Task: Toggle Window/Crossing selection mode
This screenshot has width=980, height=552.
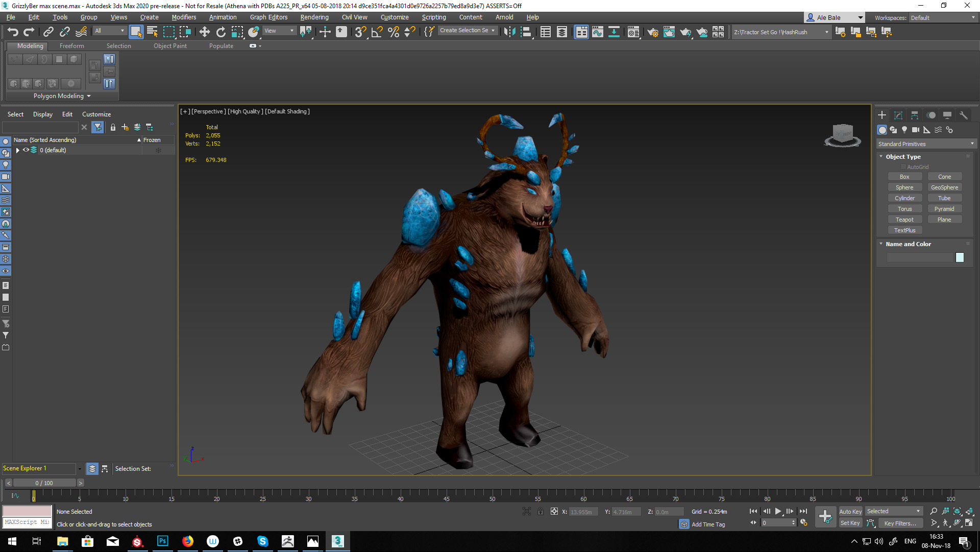Action: [x=185, y=32]
